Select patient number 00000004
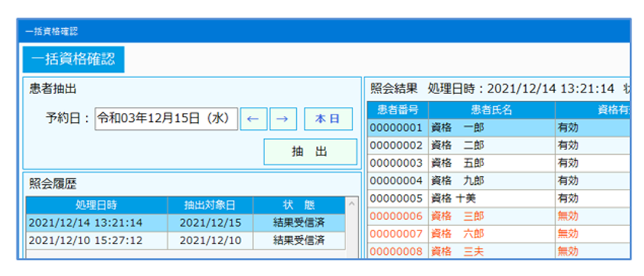 (398, 181)
